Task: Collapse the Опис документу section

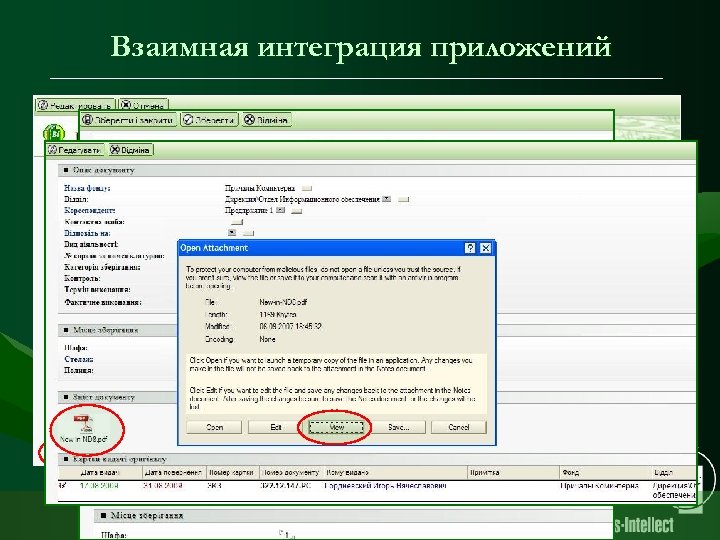Action: click(66, 170)
